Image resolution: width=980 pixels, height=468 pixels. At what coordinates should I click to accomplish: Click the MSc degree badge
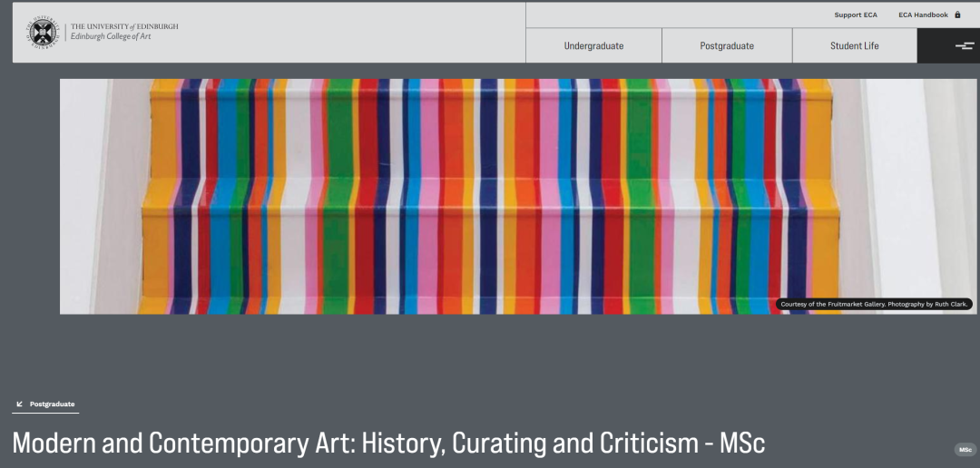click(965, 450)
